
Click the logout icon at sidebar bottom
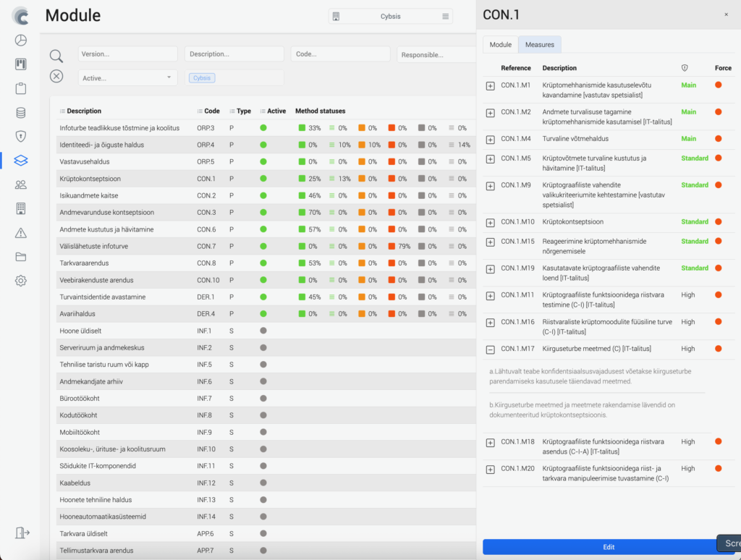[x=22, y=533]
